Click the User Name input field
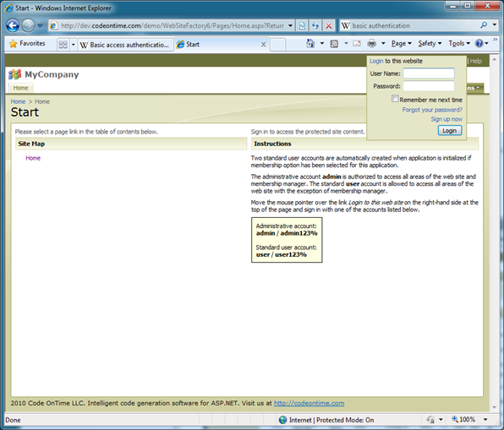 429,73
